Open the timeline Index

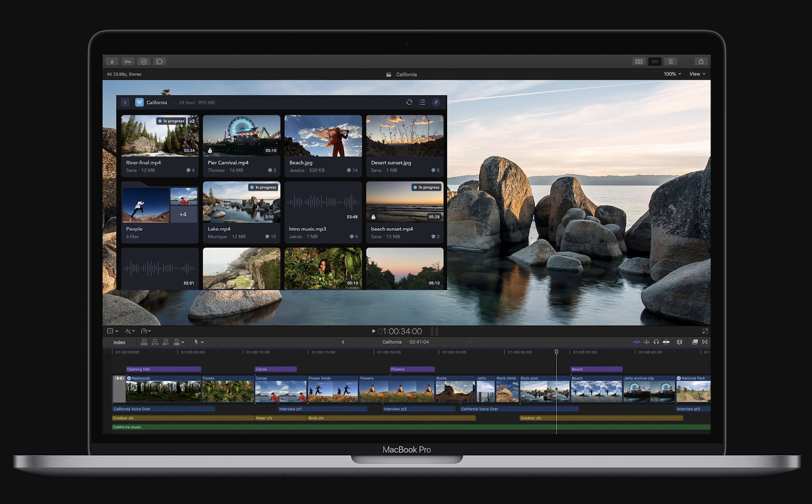119,342
